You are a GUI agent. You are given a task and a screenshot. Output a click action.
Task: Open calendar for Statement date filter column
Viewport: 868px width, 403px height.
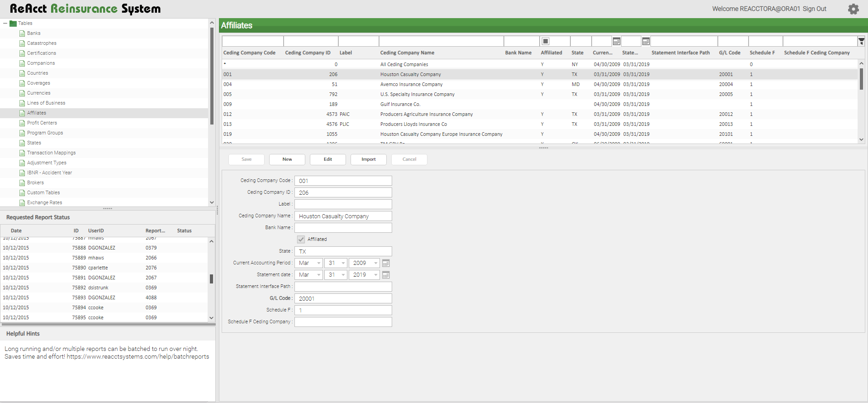coord(645,41)
